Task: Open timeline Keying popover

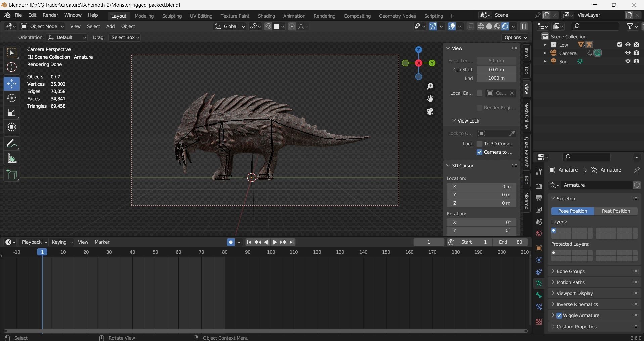Action: pyautogui.click(x=62, y=242)
